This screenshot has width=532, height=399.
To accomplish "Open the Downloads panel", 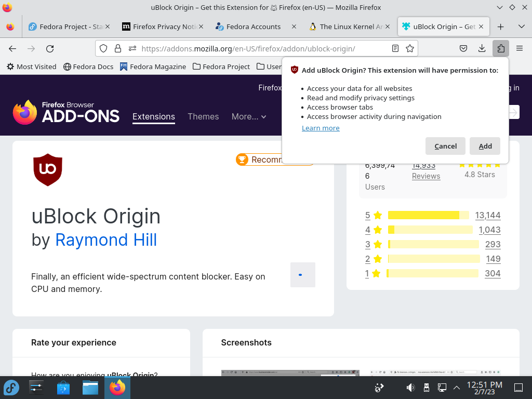I will [x=482, y=48].
